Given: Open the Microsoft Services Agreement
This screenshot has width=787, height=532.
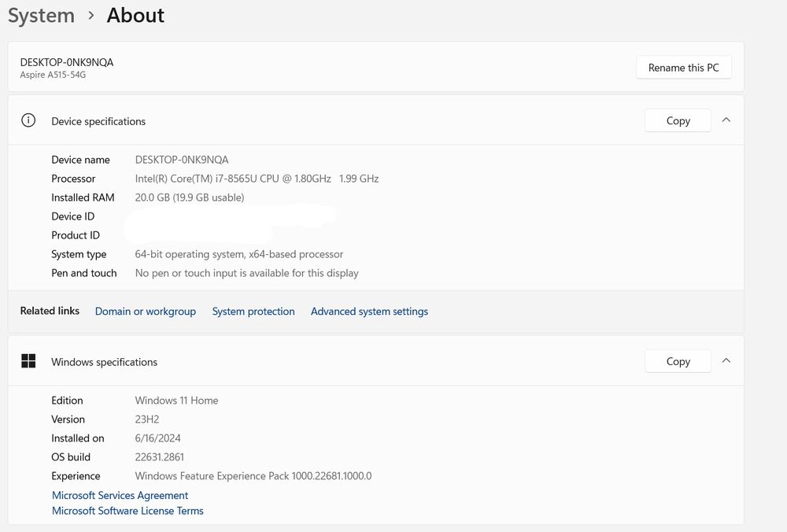Looking at the screenshot, I should (120, 496).
